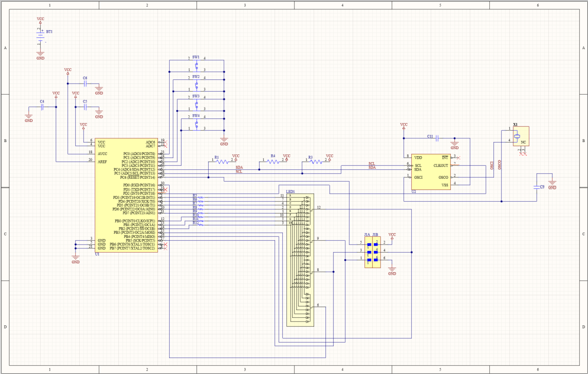Viewport: 588px width, 374px height.
Task: Click PD0 (RXD/PCINT16) pin label
Action: (x=139, y=185)
